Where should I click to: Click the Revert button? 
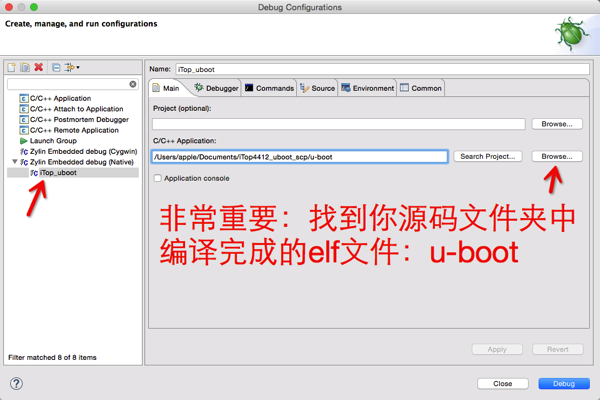coord(558,349)
